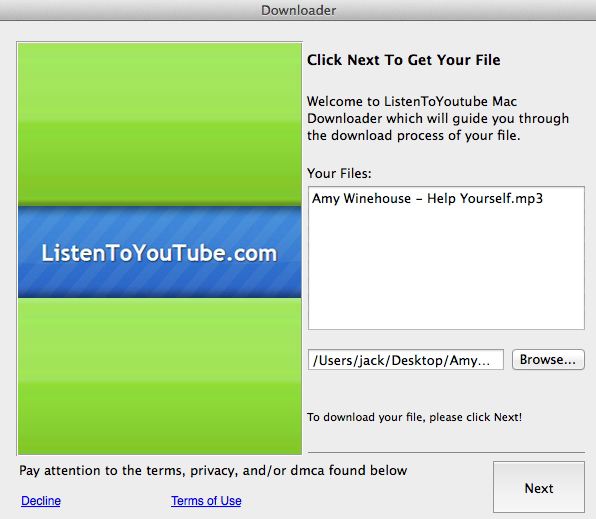Click the Downloader window title bar
The height and width of the screenshot is (519, 596).
(x=298, y=10)
